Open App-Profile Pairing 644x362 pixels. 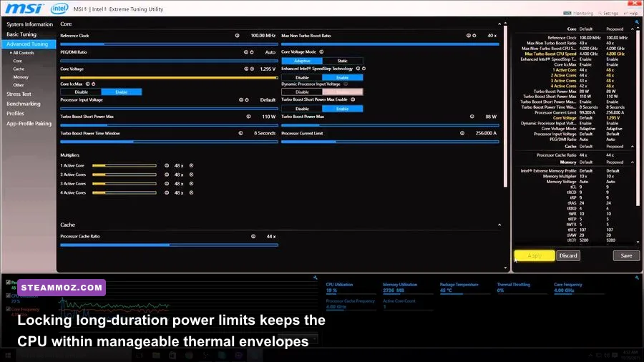point(29,124)
